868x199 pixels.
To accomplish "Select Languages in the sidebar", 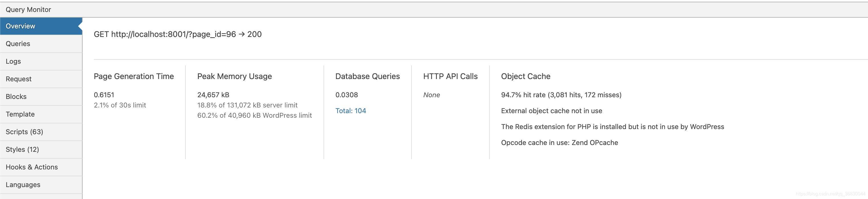I will coord(41,185).
